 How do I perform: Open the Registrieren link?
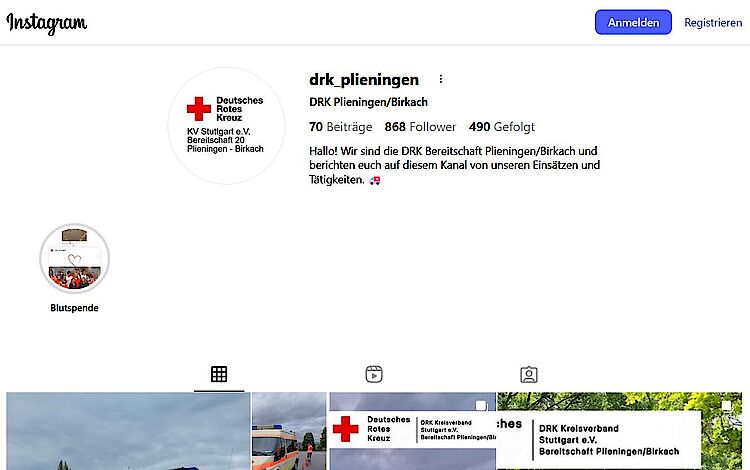713,22
